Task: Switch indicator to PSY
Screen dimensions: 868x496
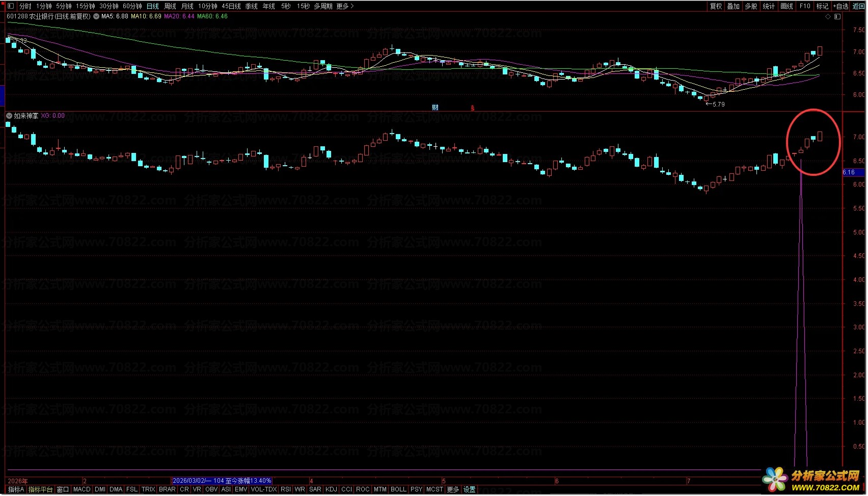Action: 416,489
